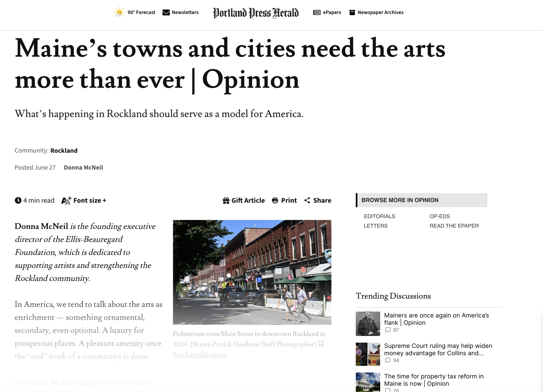Open the Op-Eds section link
Image resolution: width=543 pixels, height=392 pixels.
(439, 216)
